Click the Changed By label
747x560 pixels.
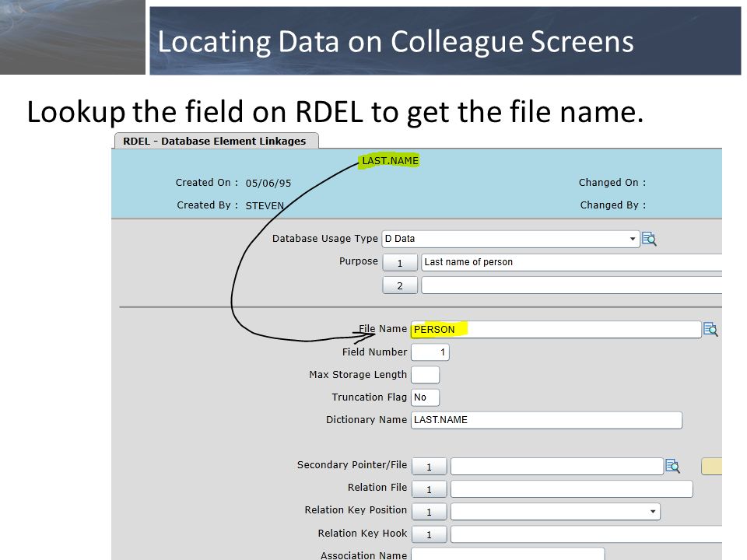[613, 205]
